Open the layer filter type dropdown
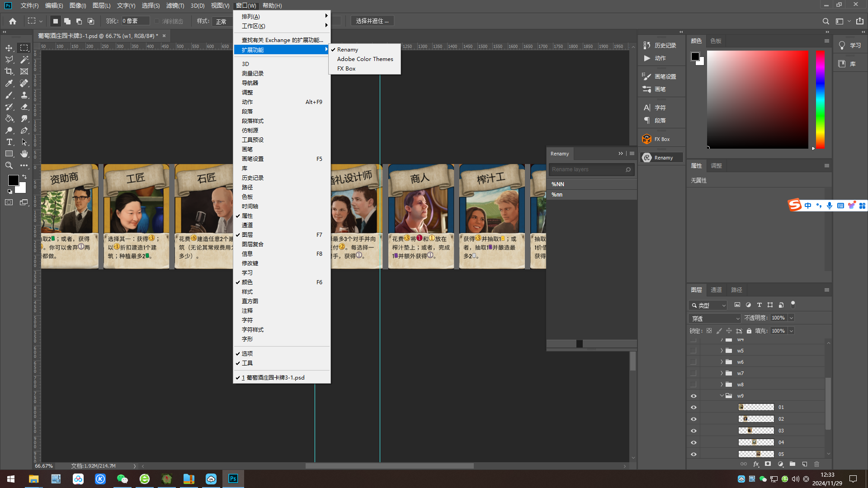This screenshot has height=488, width=868. click(708, 305)
